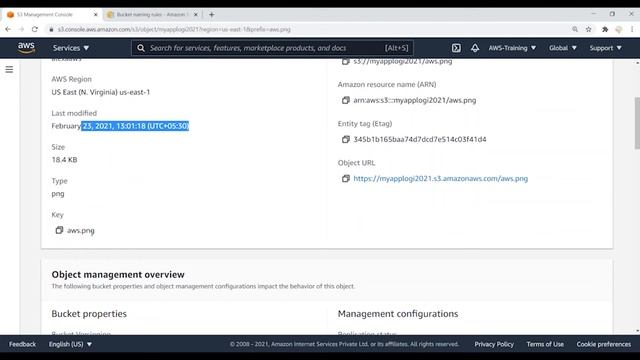Click the S3 URI text s3://myapplogi2021/aws.png
This screenshot has width=640, height=360.
click(x=403, y=62)
